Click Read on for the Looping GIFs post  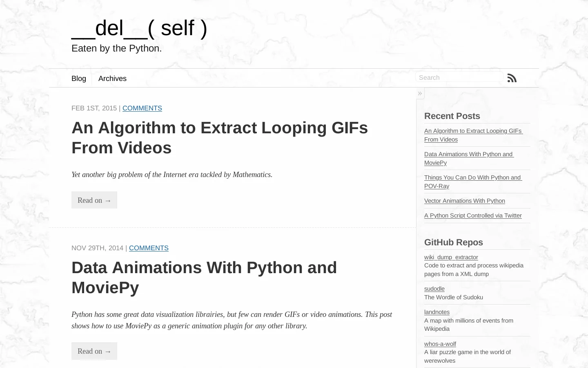coord(94,200)
